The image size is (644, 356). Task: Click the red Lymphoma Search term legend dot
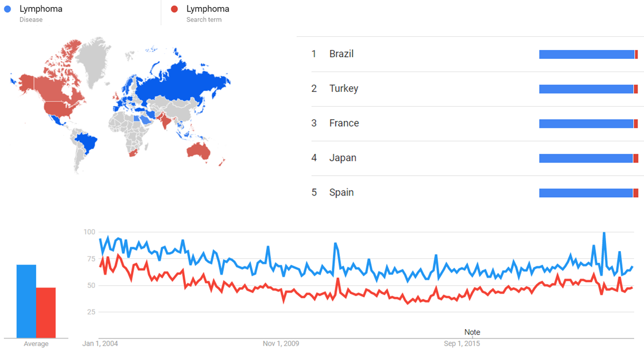tap(174, 9)
